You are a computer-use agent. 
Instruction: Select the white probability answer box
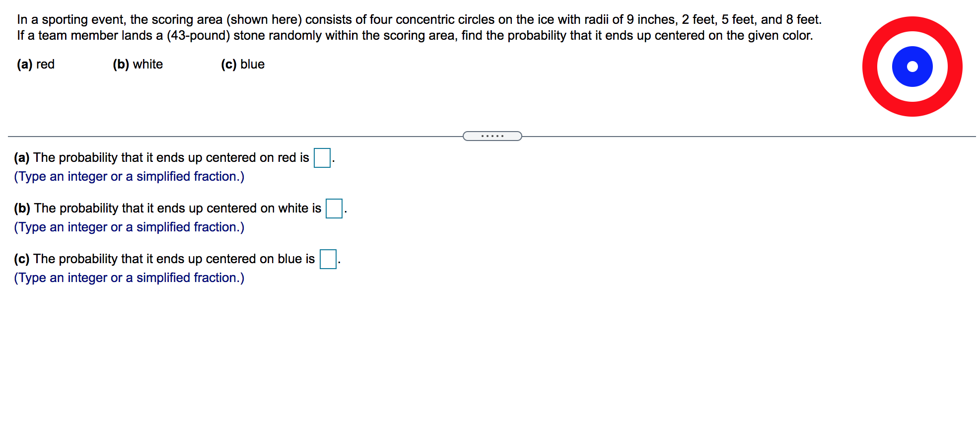pos(334,209)
